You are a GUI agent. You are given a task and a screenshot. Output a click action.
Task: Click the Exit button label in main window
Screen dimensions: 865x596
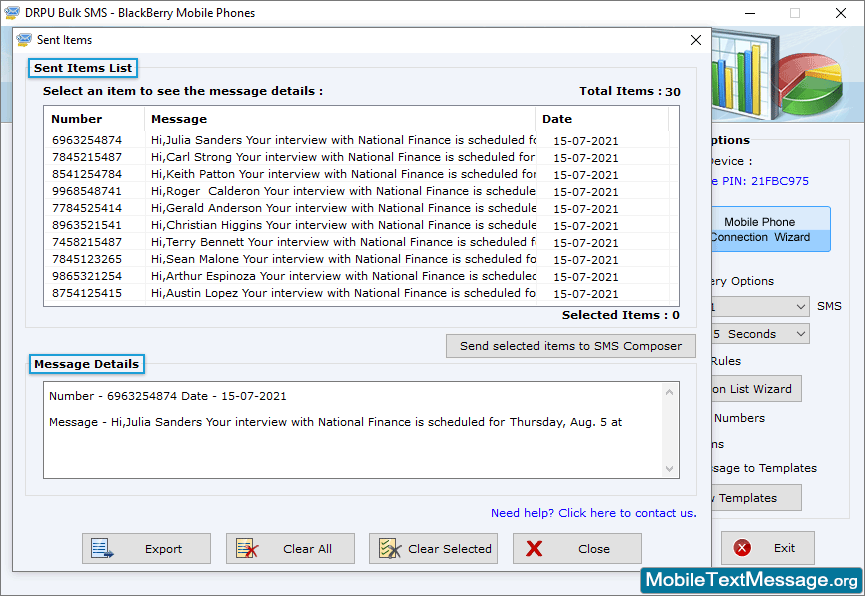click(784, 547)
